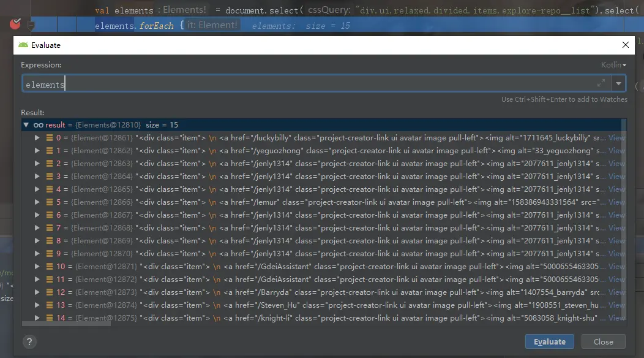The height and width of the screenshot is (358, 644).
Task: Click View link for element 12
Action: [x=616, y=292]
